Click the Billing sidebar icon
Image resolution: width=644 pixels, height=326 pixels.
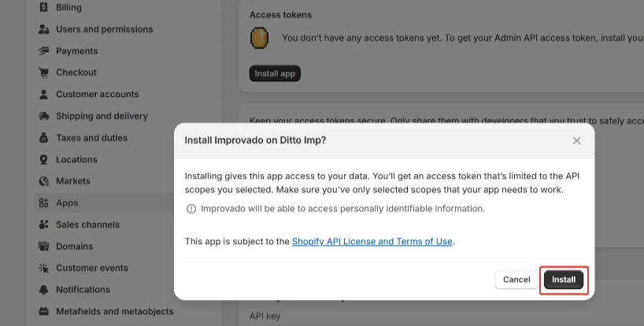tap(43, 8)
